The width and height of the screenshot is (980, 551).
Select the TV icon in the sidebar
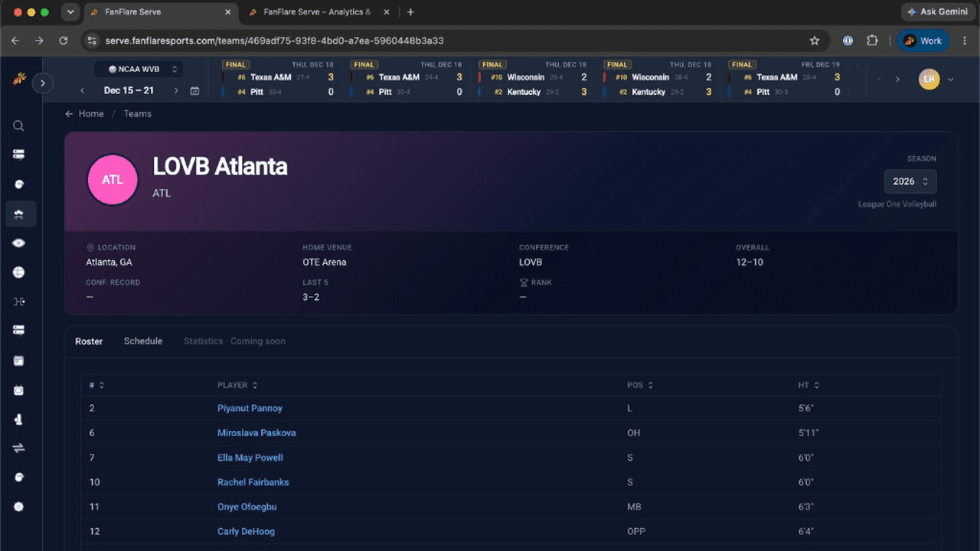(19, 390)
